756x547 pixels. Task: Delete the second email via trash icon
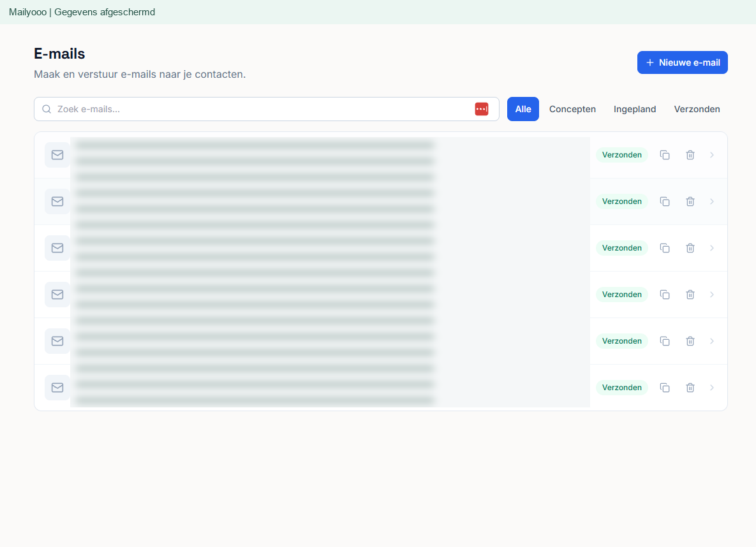point(690,201)
